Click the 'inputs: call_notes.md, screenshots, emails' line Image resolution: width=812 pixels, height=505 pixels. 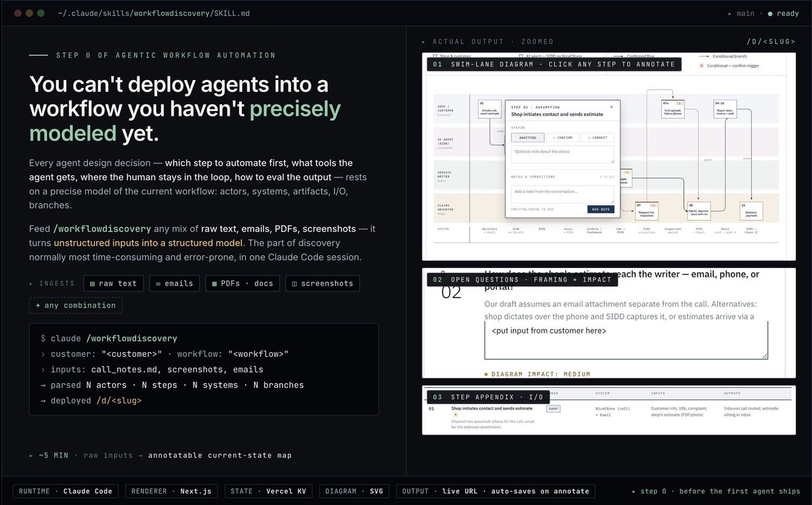[x=152, y=370]
